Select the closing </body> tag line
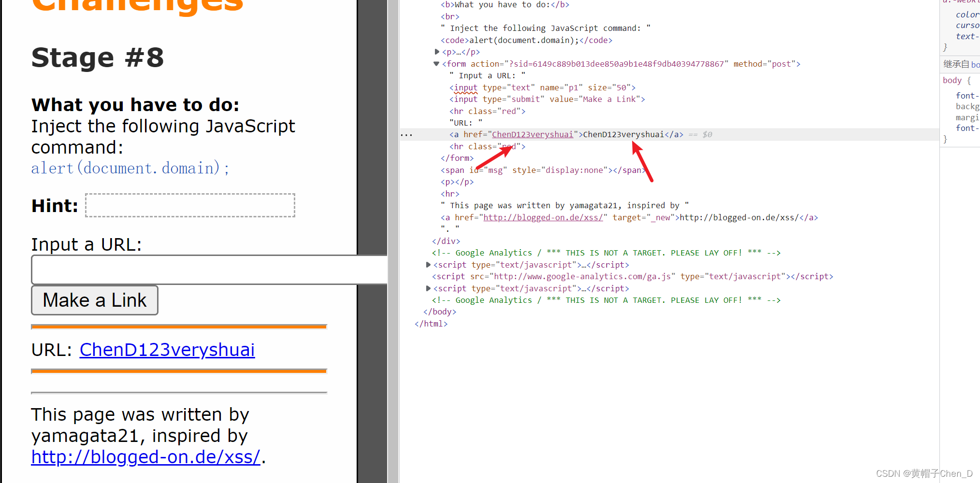 click(440, 312)
